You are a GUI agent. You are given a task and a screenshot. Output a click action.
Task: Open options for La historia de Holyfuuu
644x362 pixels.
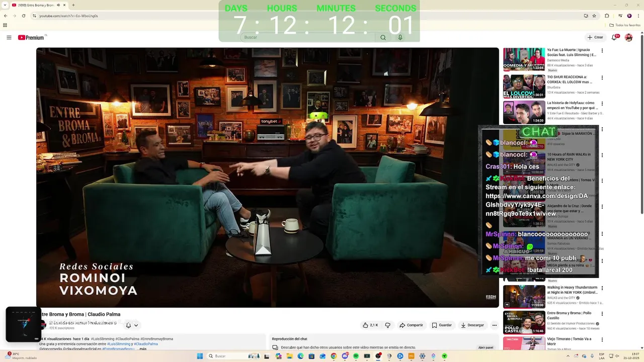click(x=602, y=104)
